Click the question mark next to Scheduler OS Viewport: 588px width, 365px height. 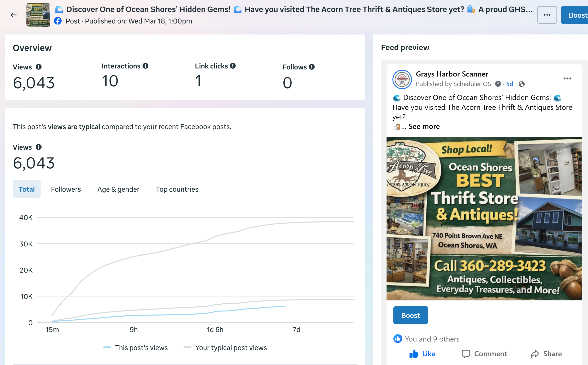pyautogui.click(x=498, y=84)
